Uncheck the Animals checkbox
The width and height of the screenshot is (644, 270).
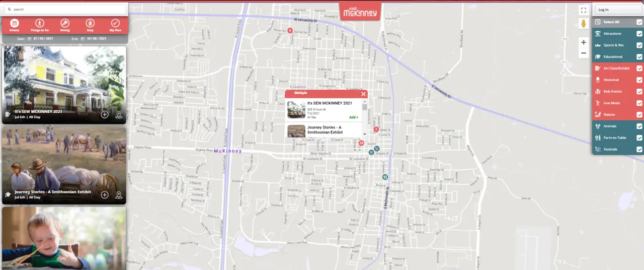point(639,126)
